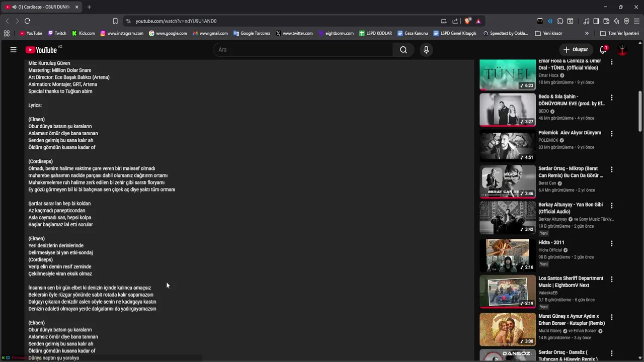Open the LSPD Genel Kitapçık bookmark
Viewport: 644px width, 362px height.
click(x=454, y=33)
